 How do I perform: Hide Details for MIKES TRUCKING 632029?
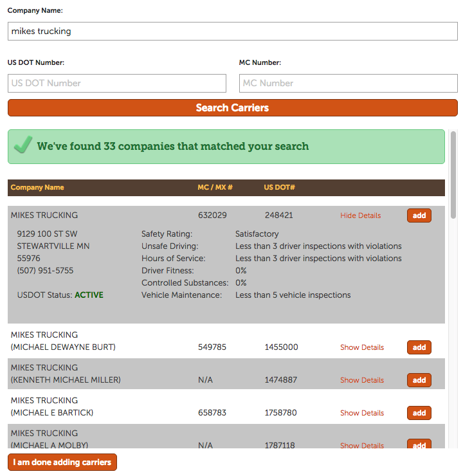coord(360,215)
